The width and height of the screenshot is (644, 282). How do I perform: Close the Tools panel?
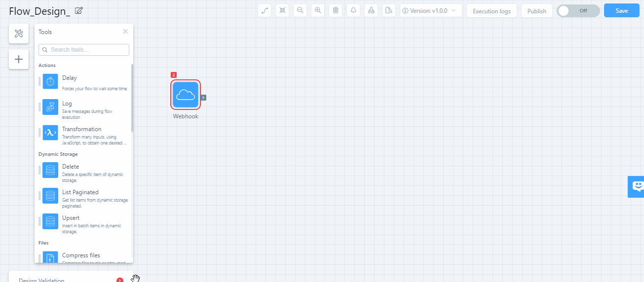pos(125,32)
